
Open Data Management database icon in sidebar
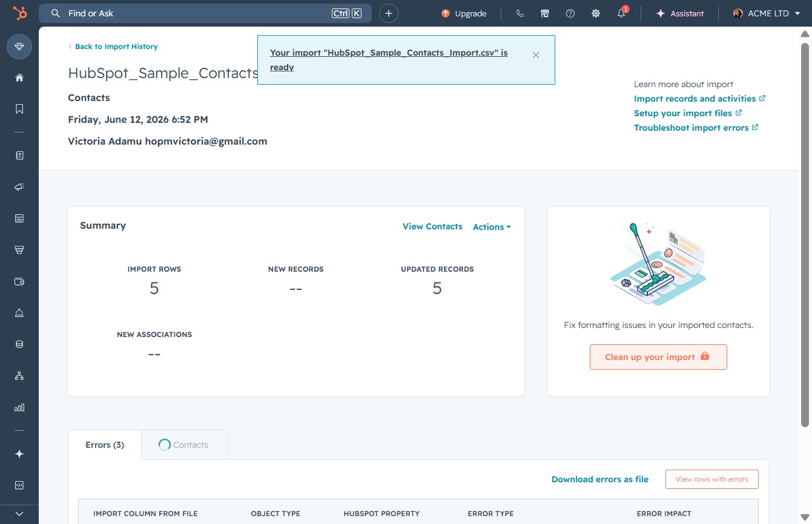[x=19, y=344]
